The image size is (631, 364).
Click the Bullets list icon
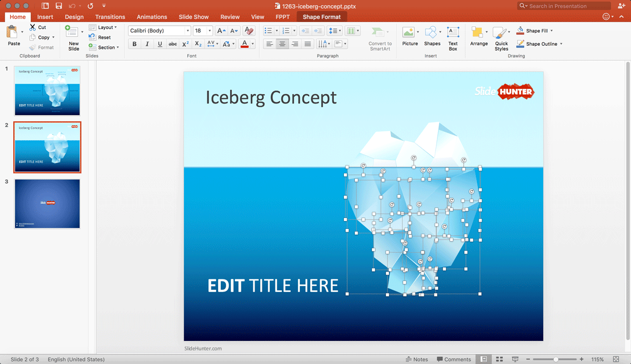click(269, 30)
